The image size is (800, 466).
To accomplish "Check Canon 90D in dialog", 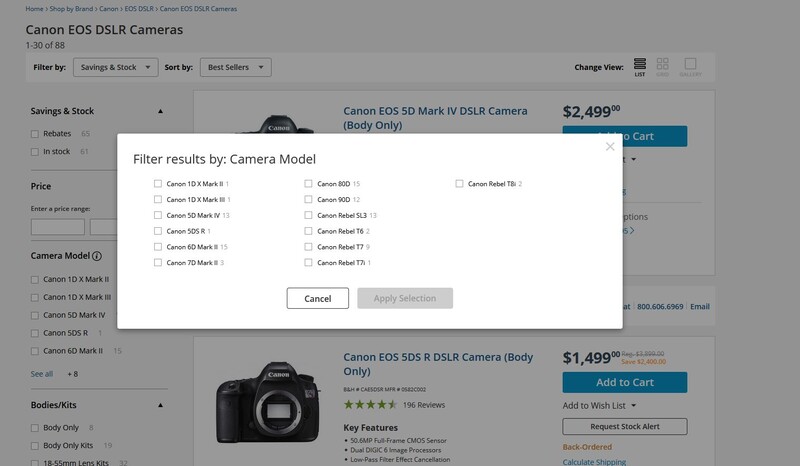I will click(308, 200).
